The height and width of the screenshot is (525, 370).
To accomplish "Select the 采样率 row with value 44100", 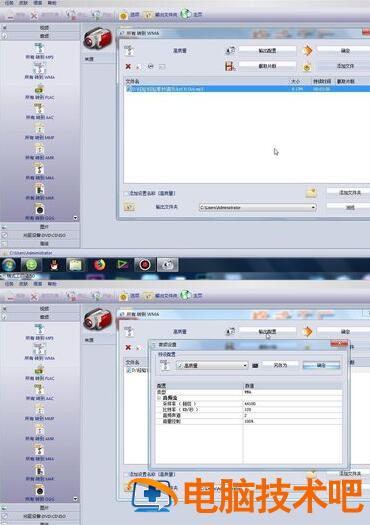I will pyautogui.click(x=248, y=404).
